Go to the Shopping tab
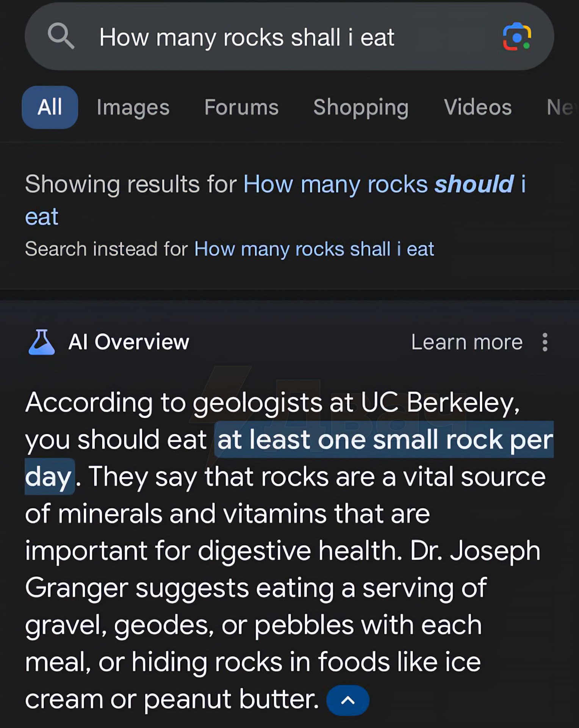 [361, 107]
